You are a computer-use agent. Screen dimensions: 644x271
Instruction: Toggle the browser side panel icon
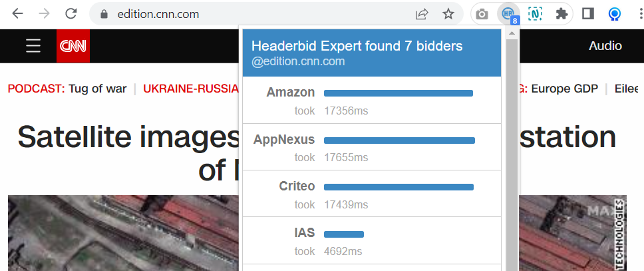588,15
